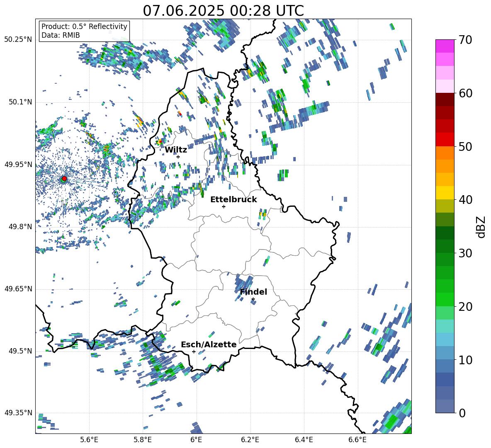Click the 'Product: 0.5° Reflectivity' label
The width and height of the screenshot is (491, 448).
click(x=84, y=26)
